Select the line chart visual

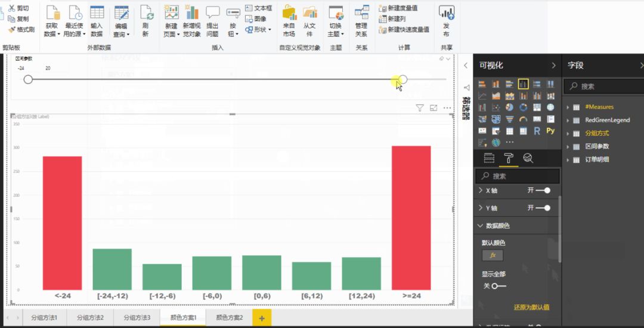coord(482,96)
